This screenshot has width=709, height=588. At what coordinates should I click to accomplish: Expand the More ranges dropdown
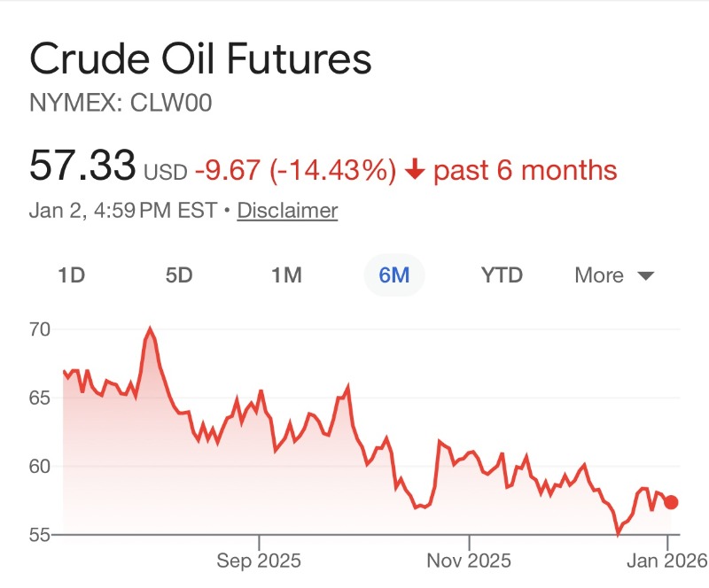tap(614, 275)
